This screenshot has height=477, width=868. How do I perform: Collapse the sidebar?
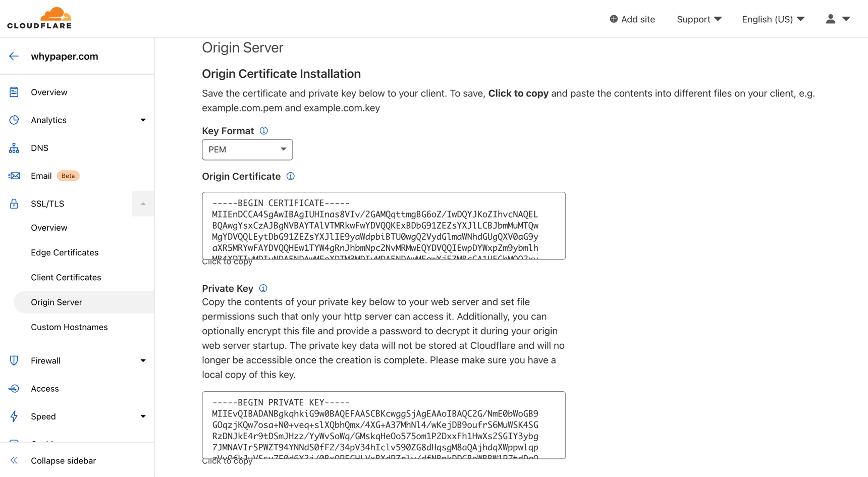click(x=63, y=460)
